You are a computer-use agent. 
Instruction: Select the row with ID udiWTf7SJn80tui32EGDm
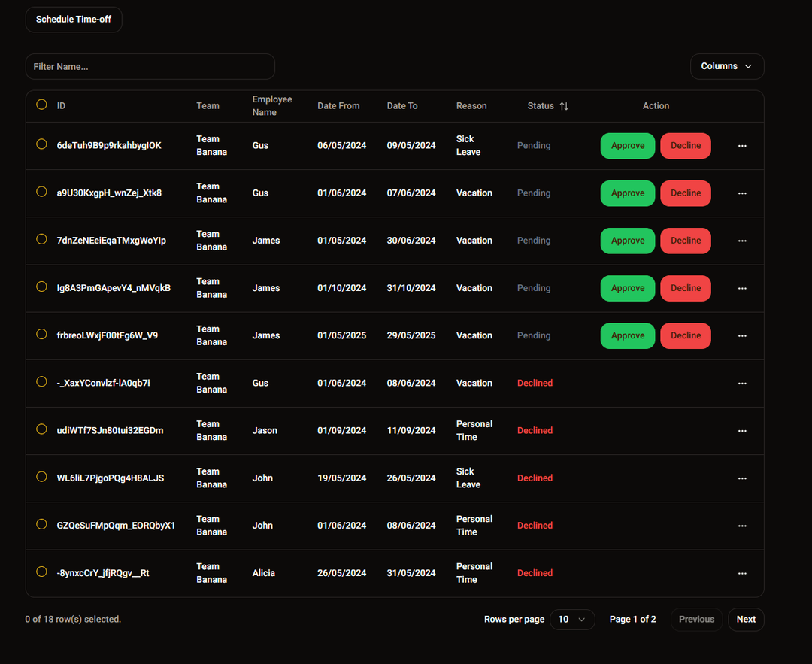point(41,429)
